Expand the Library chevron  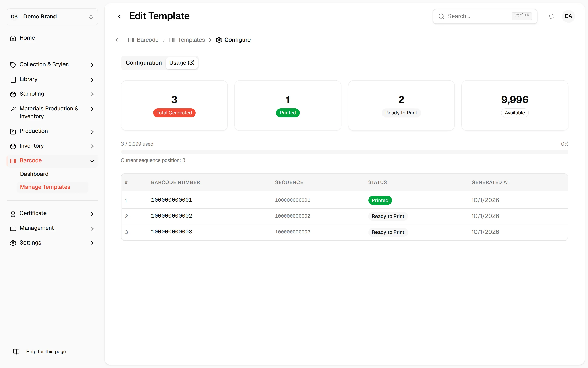point(92,80)
